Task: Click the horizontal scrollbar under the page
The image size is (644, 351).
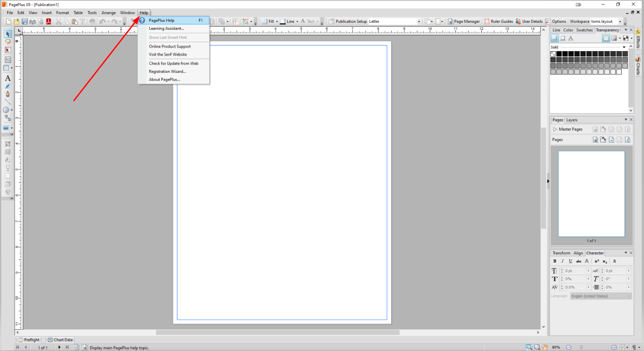Action: coord(278,332)
